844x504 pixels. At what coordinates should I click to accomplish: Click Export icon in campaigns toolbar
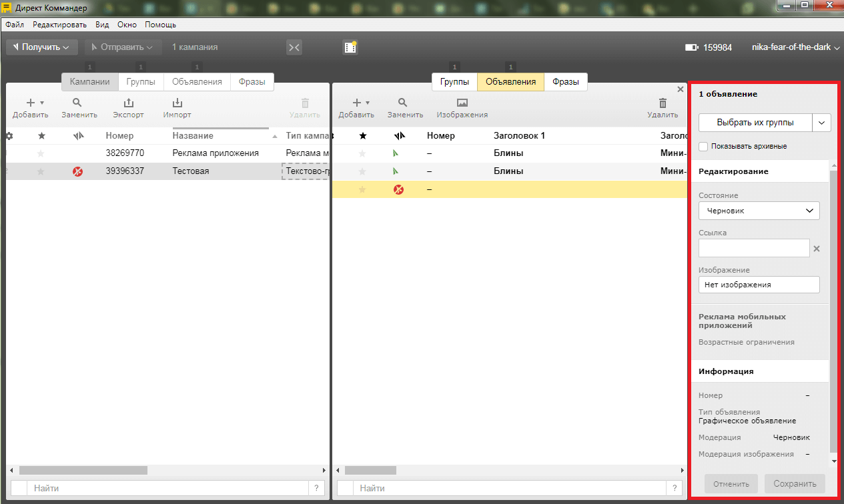[128, 103]
